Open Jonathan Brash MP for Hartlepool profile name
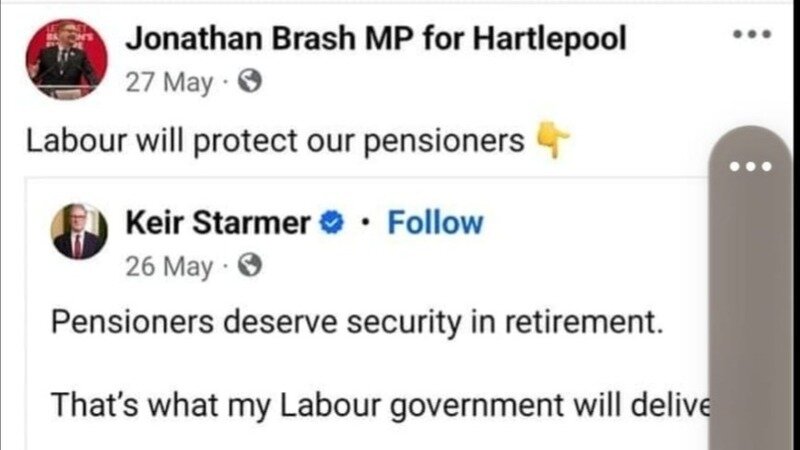The height and width of the screenshot is (450, 800). 376,39
